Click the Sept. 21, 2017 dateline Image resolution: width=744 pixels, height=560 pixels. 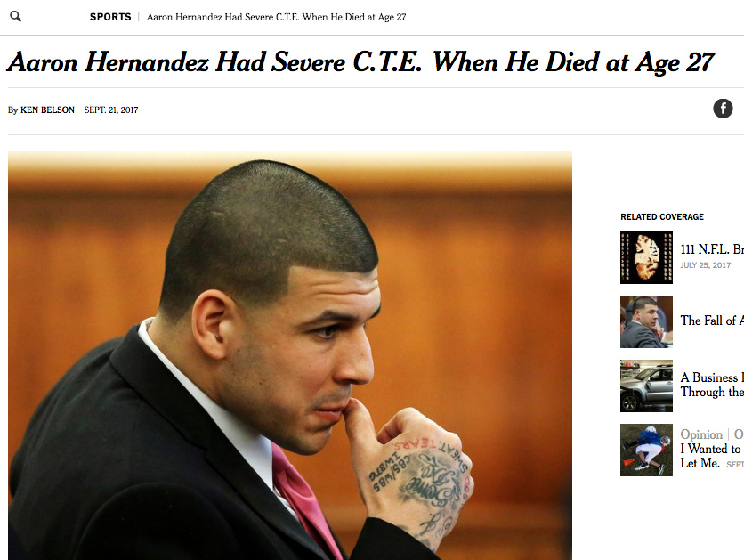(111, 110)
